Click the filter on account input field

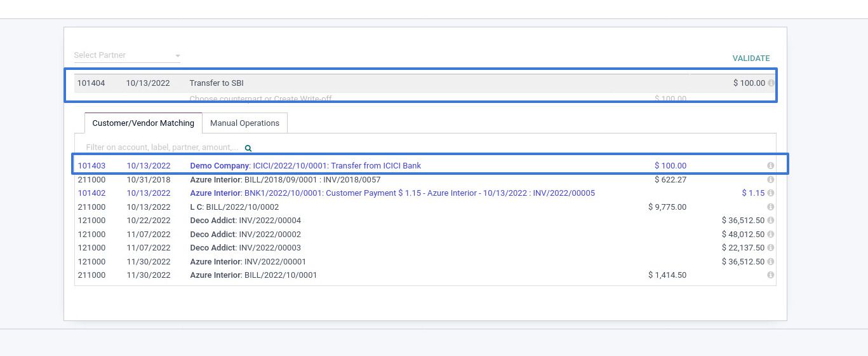point(162,147)
